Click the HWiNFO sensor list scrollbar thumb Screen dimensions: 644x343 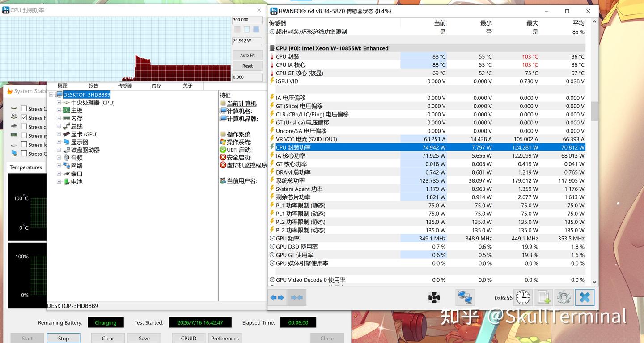[x=594, y=111]
